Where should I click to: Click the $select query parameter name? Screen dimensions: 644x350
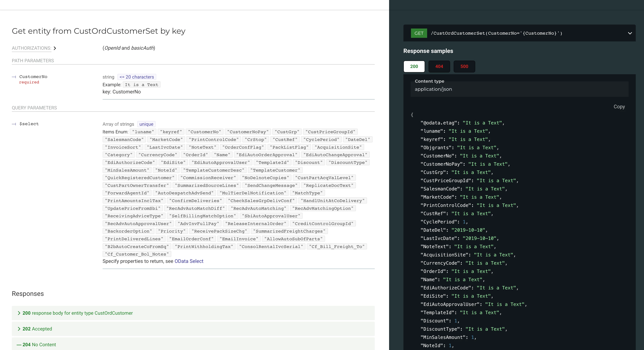[x=29, y=124]
